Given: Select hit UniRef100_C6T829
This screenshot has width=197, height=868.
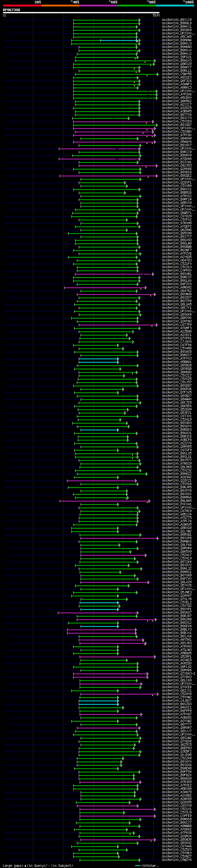Looking at the screenshot, I should (176, 216).
